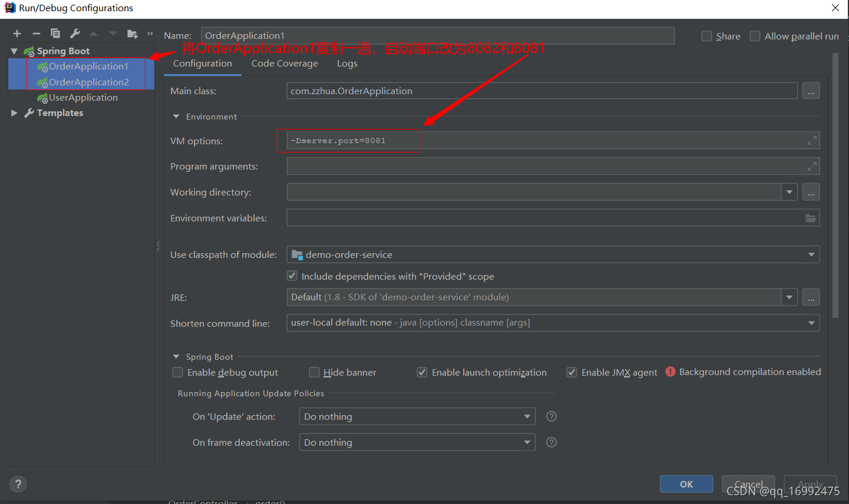This screenshot has height=504, width=849.
Task: Open environment variables folder icon
Action: click(811, 218)
